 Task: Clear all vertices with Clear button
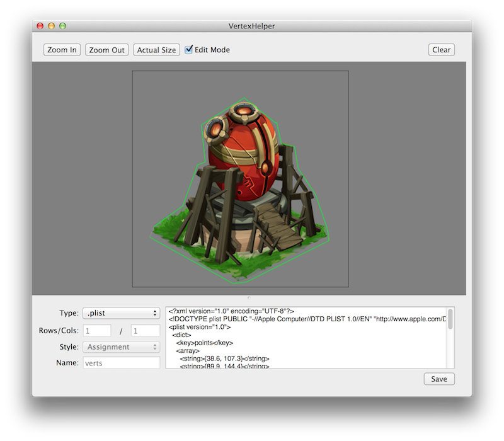point(441,50)
